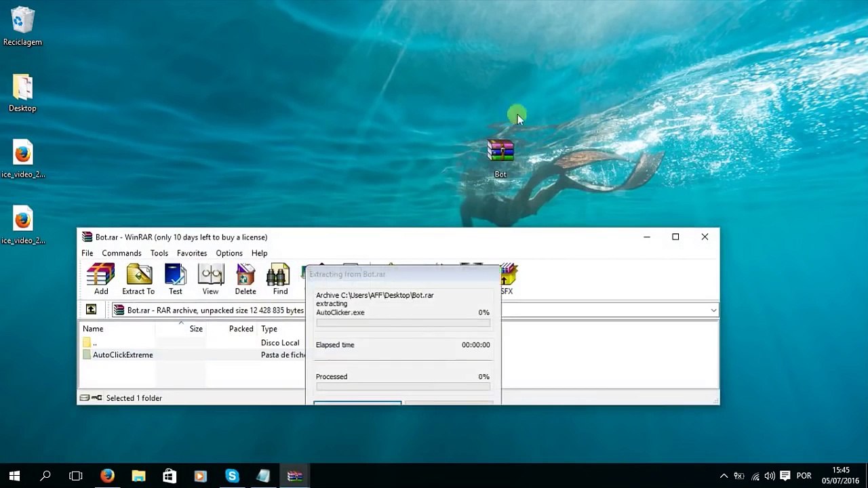Click the extraction progress bar for AutoClicker.exe
The image size is (868, 488).
pos(403,323)
